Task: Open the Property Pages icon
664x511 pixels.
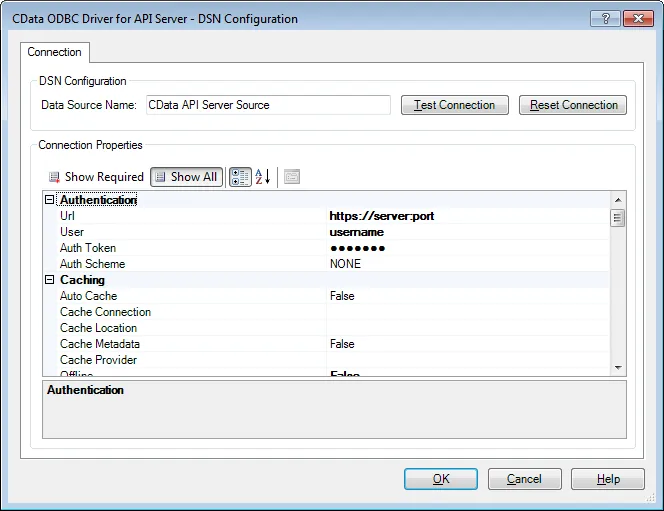Action: pyautogui.click(x=292, y=177)
